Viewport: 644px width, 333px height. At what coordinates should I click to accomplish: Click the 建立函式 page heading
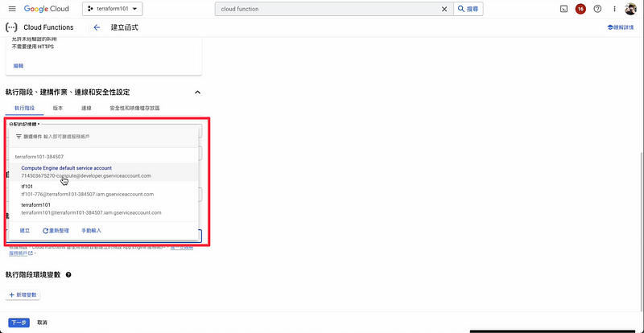[125, 27]
